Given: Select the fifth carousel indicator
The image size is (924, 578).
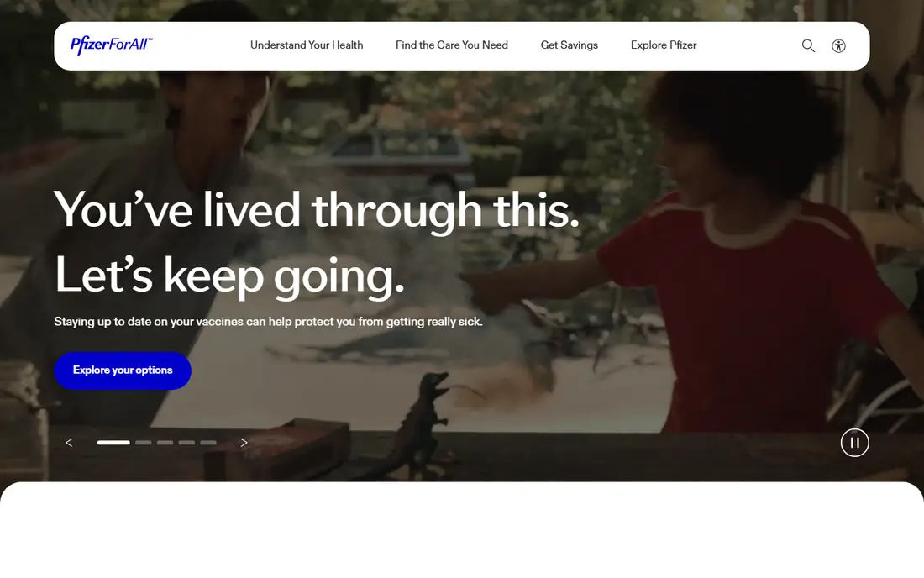Looking at the screenshot, I should [208, 443].
